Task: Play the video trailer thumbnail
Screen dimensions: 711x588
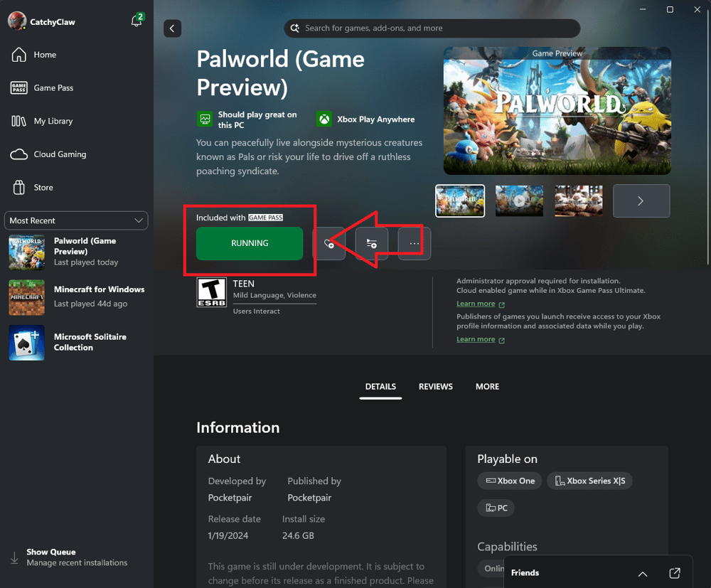Action: pyautogui.click(x=519, y=201)
